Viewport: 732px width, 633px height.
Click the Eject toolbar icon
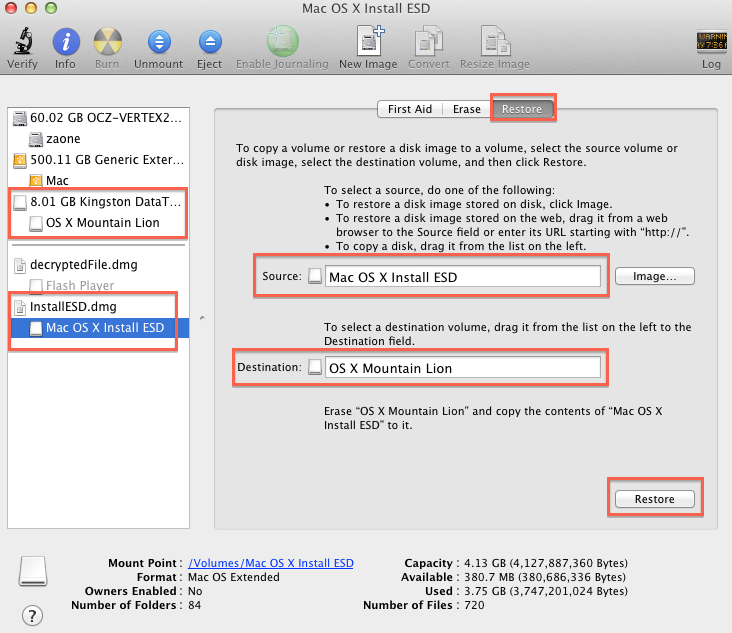pyautogui.click(x=210, y=42)
